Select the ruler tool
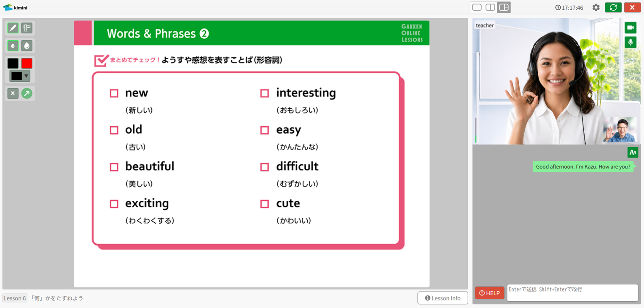The width and height of the screenshot is (644, 308). pos(27,28)
